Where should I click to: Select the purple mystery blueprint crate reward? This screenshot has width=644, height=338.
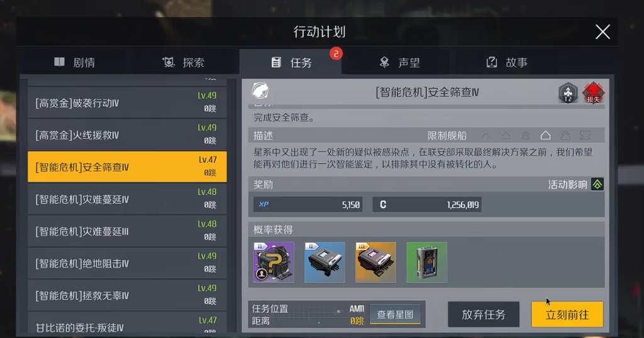(274, 262)
